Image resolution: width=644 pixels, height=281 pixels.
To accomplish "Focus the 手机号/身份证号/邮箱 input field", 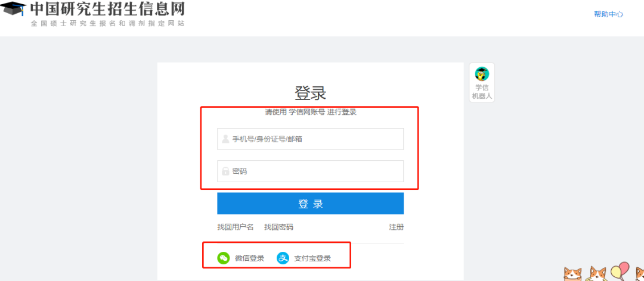I will [316, 139].
